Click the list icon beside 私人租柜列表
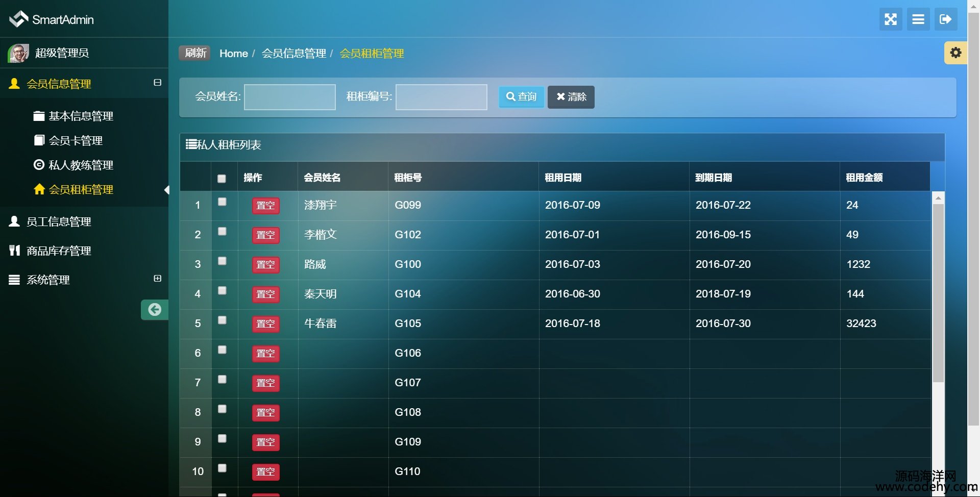 (x=191, y=144)
